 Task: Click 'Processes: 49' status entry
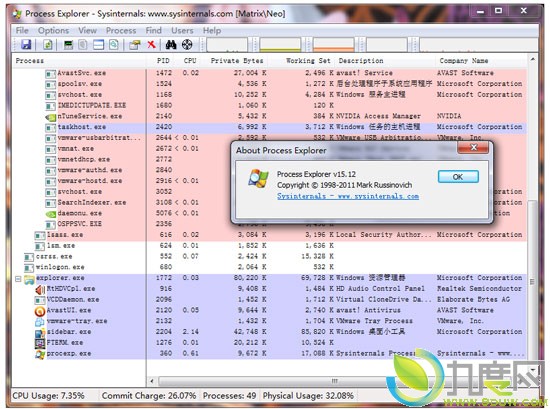click(x=229, y=396)
